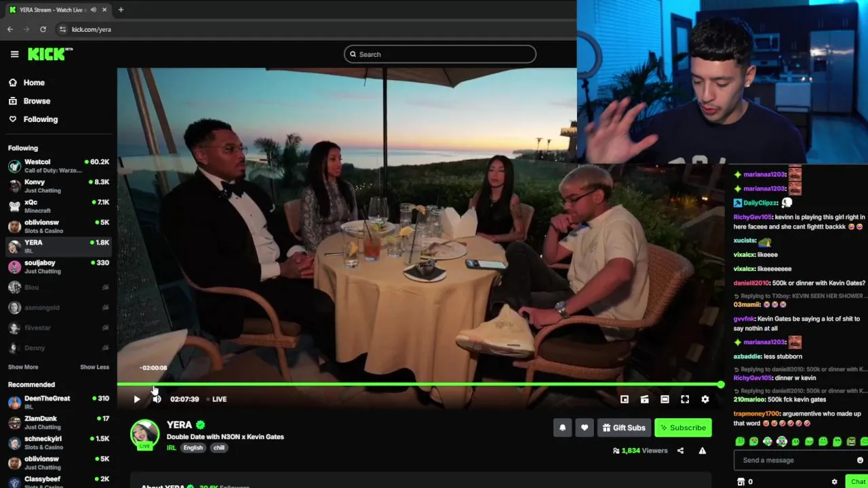Collapse list with Show Less
Viewport: 868px width, 488px height.
point(94,367)
